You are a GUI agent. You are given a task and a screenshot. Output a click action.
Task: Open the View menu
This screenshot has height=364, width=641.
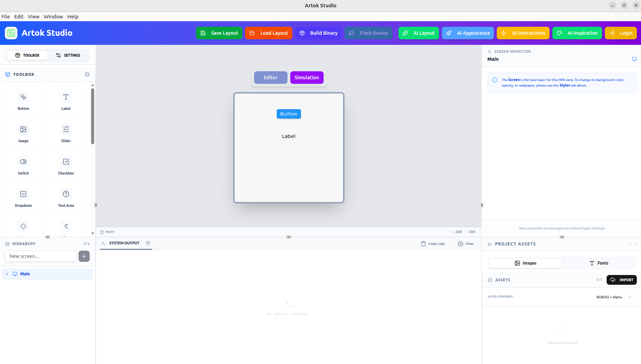[x=33, y=16]
